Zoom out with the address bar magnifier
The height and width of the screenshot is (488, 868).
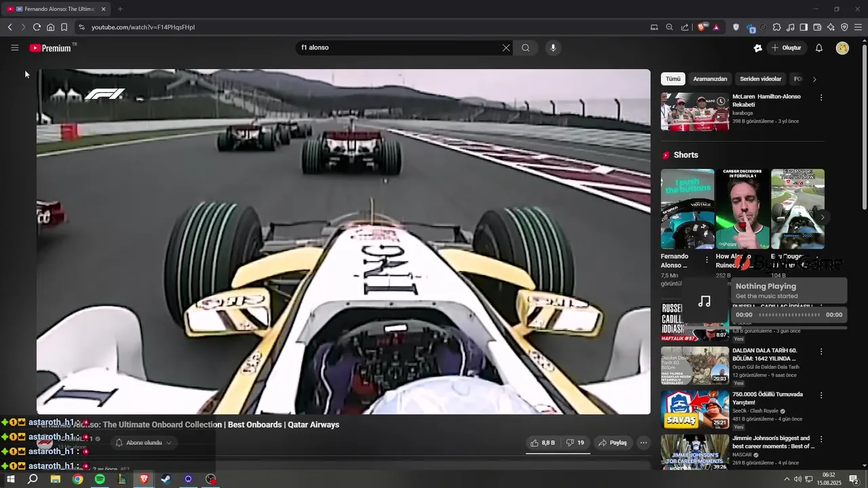(x=669, y=27)
